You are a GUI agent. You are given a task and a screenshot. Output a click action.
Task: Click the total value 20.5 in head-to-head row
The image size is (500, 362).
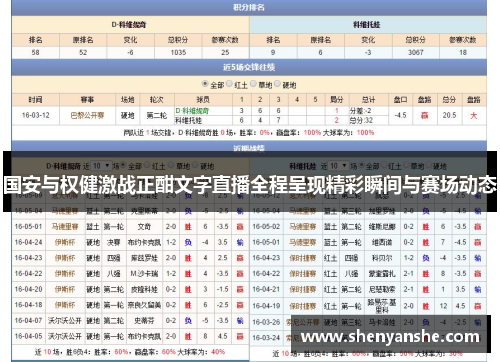449,115
